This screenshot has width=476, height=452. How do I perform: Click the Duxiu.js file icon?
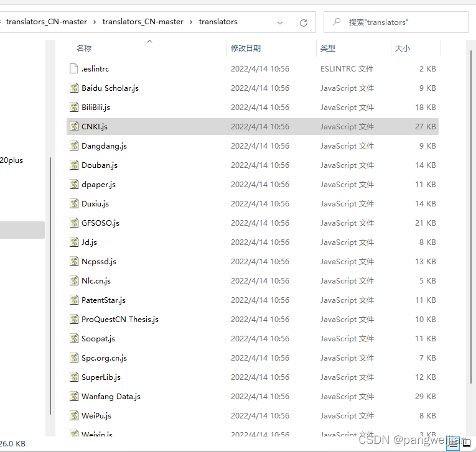coord(74,203)
